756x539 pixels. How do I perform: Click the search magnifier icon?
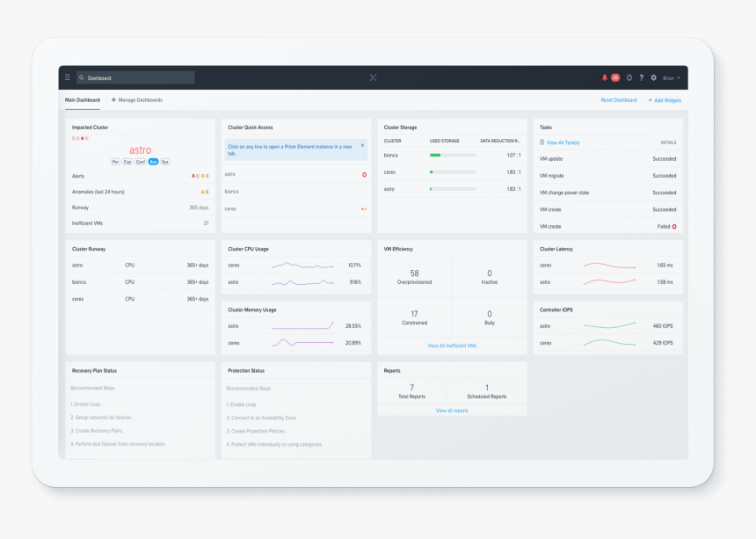(x=82, y=77)
